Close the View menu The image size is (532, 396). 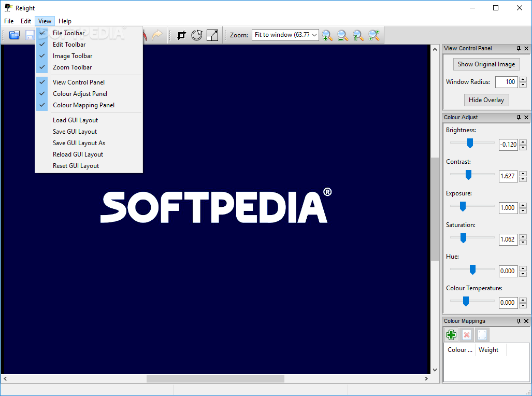click(x=45, y=21)
